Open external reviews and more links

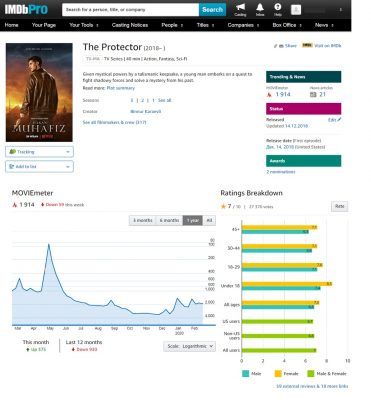tap(312, 386)
